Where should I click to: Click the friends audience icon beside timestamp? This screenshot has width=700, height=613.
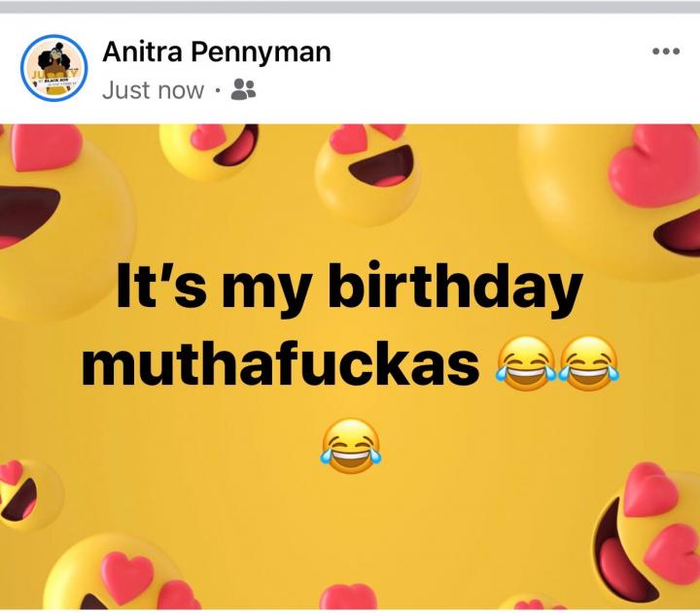coord(245,90)
